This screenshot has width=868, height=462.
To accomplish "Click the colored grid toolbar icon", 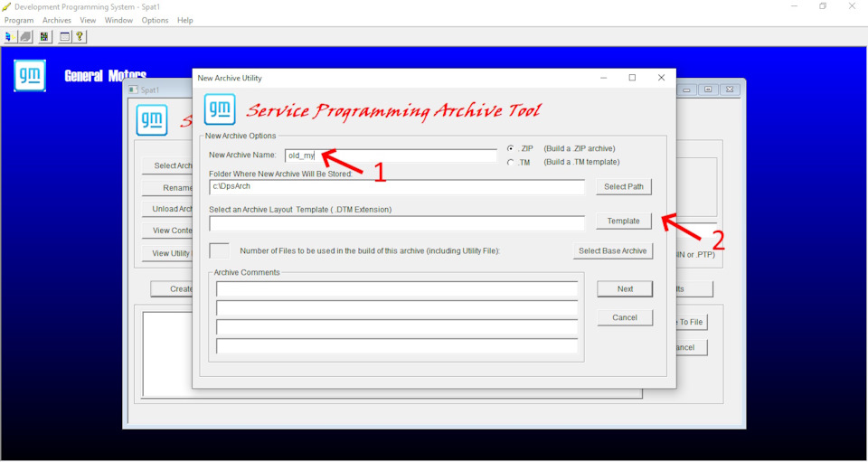I will click(45, 37).
